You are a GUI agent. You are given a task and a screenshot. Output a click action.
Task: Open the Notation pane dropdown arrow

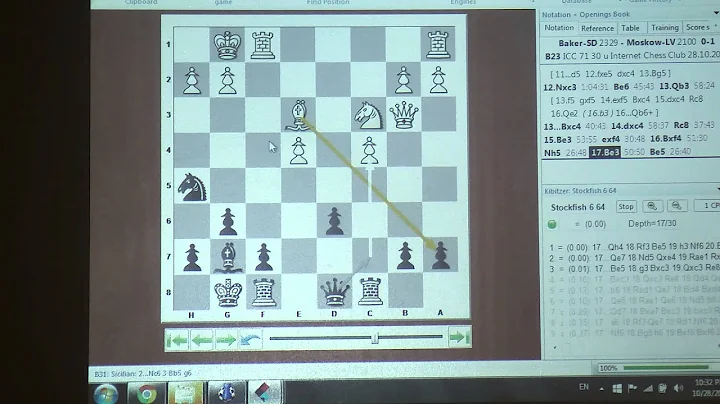[717, 14]
